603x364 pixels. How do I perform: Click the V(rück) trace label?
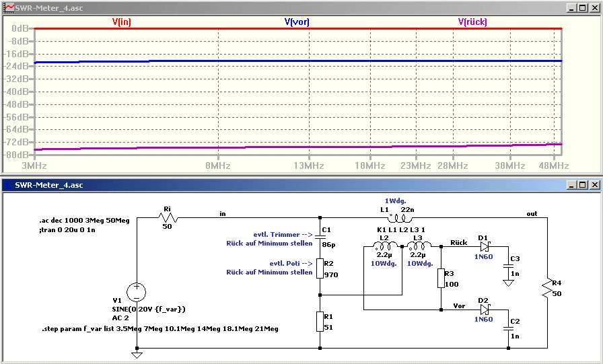coord(472,22)
